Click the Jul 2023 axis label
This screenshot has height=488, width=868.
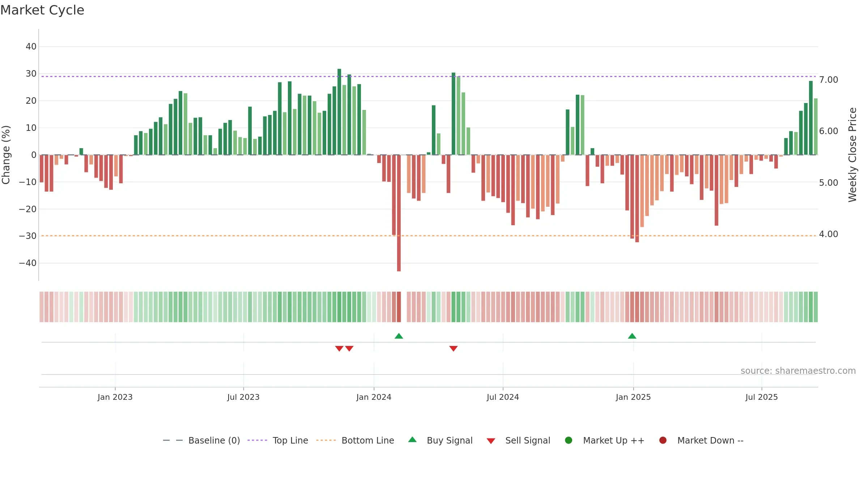click(243, 397)
